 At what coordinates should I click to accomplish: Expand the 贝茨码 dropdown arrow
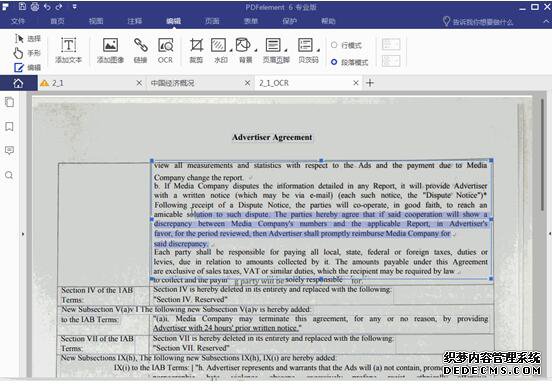[x=318, y=50]
